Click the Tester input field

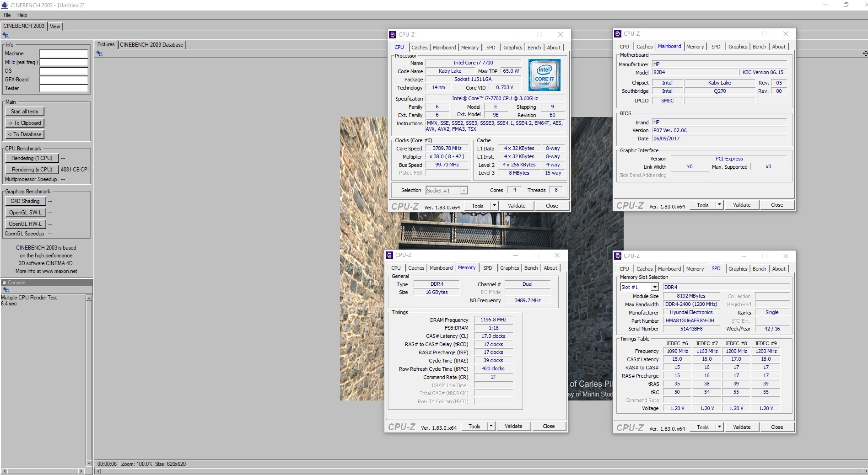(64, 88)
